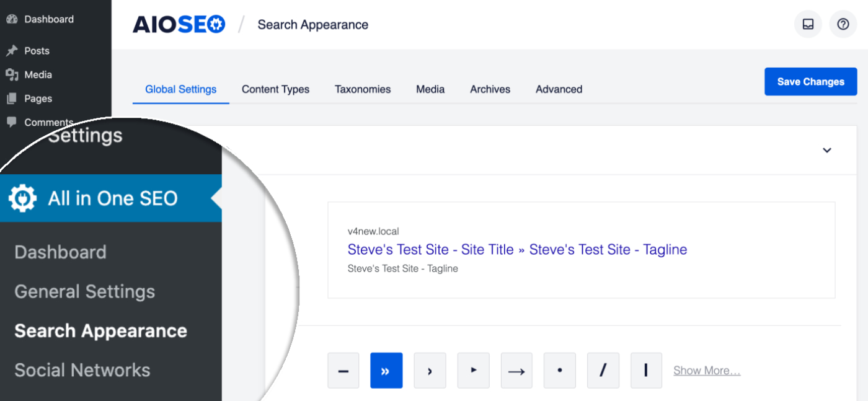
Task: Select the arrow → title separator
Action: [x=516, y=371]
